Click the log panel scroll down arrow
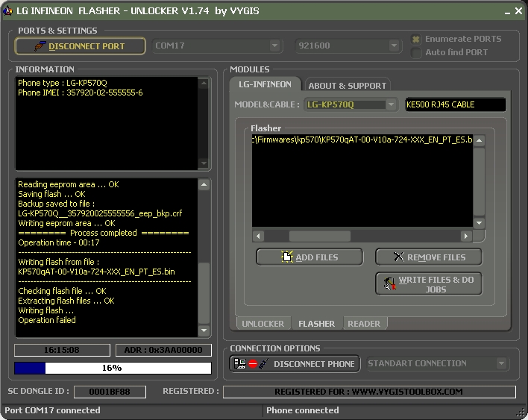Image resolution: width=528 pixels, height=420 pixels. coord(204,330)
